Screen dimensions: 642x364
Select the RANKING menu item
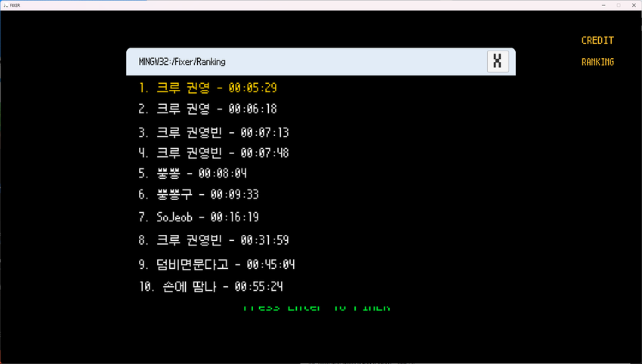597,62
